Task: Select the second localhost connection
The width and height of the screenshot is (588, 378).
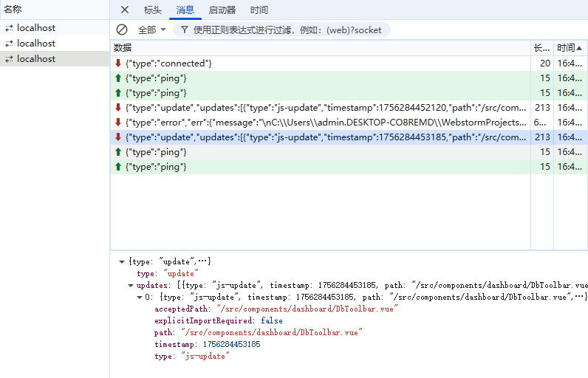Action: pos(36,44)
